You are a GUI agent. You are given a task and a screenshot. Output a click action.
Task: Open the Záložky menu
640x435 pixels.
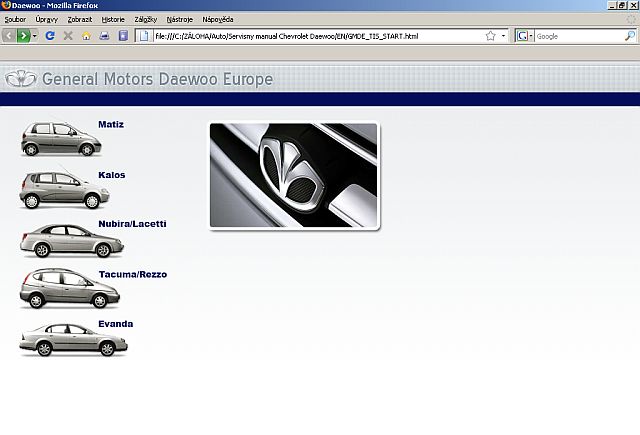(x=146, y=19)
